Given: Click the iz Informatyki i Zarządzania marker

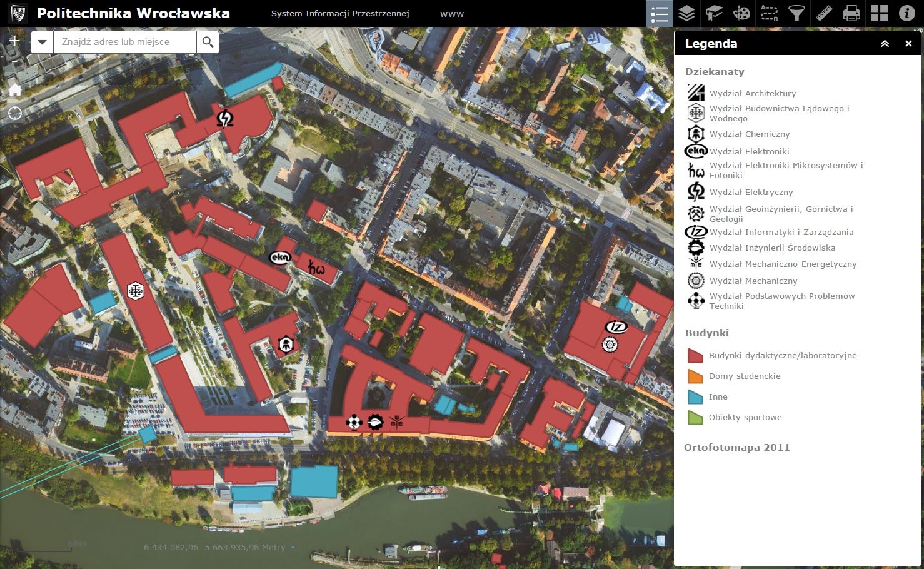Looking at the screenshot, I should (x=616, y=327).
